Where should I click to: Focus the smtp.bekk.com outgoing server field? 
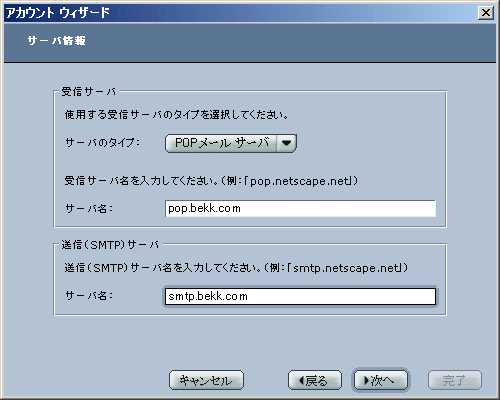coord(300,296)
